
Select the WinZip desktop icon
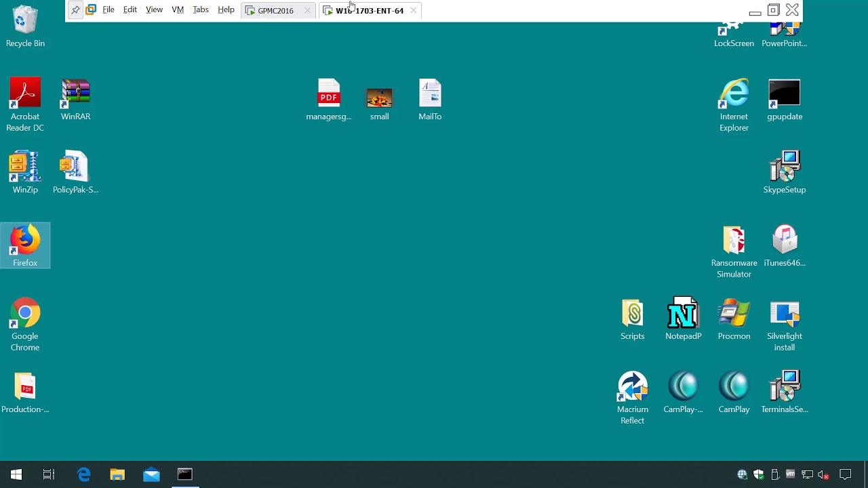pyautogui.click(x=25, y=173)
